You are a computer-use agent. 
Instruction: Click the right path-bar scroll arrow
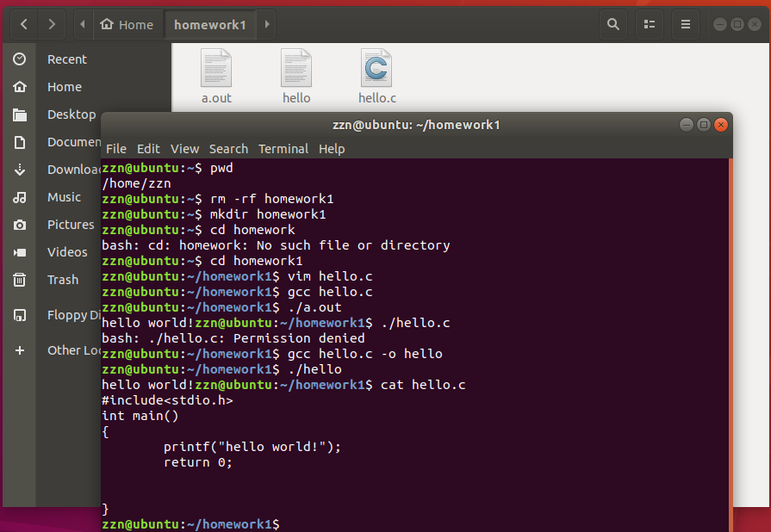coord(267,24)
